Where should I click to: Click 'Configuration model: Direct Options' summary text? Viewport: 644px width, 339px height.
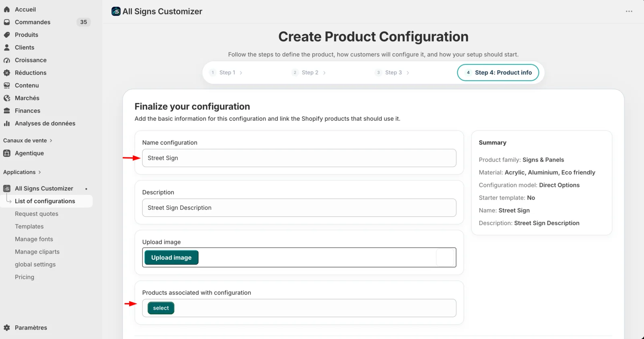[529, 185]
